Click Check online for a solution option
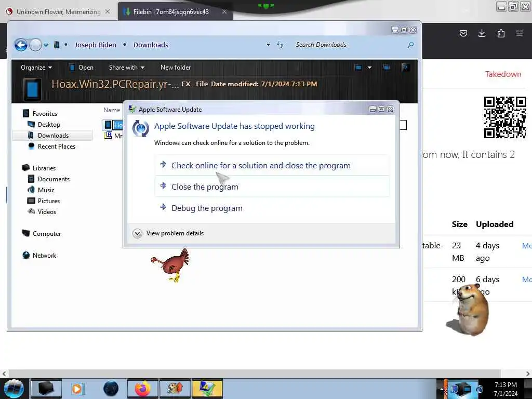 272,165
